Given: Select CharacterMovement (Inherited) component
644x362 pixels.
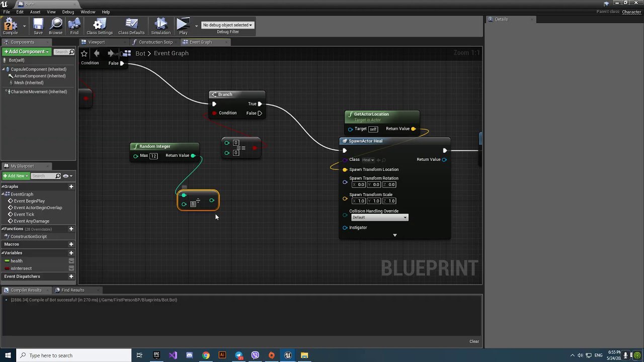Looking at the screenshot, I should [39, 92].
